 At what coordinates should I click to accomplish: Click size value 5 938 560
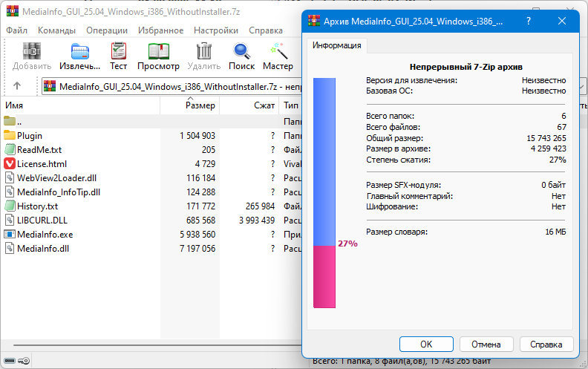coord(197,235)
